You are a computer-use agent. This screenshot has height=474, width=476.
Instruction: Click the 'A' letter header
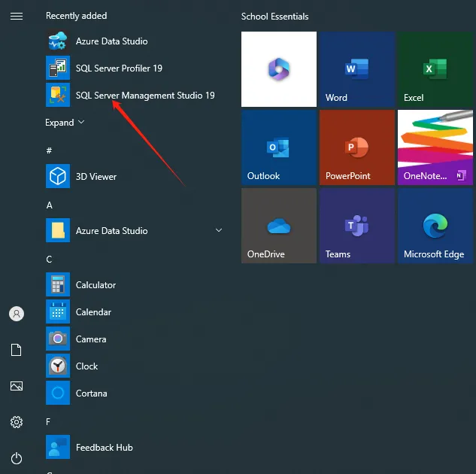tap(49, 205)
